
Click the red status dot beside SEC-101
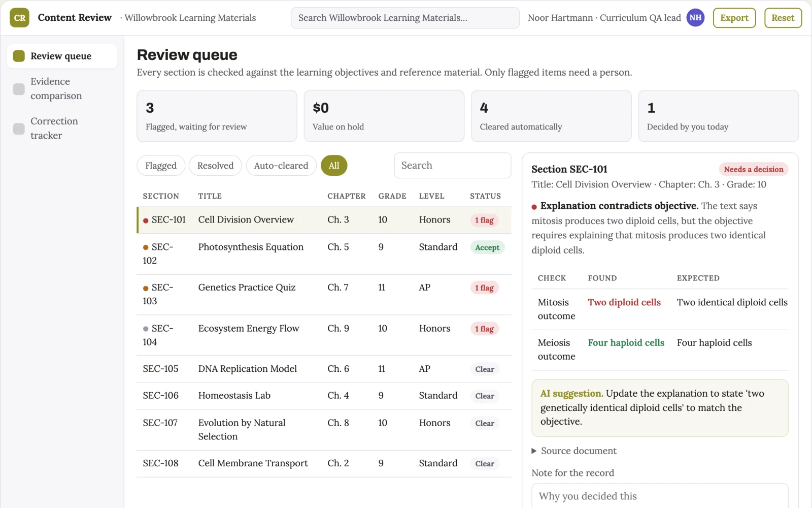click(146, 220)
